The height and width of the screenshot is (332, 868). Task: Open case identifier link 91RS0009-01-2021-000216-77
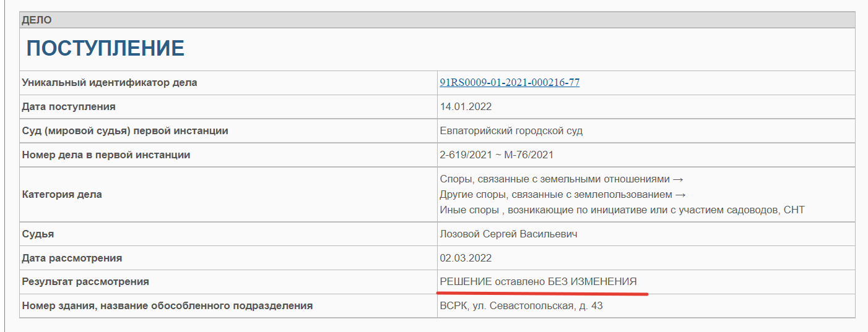pos(510,82)
